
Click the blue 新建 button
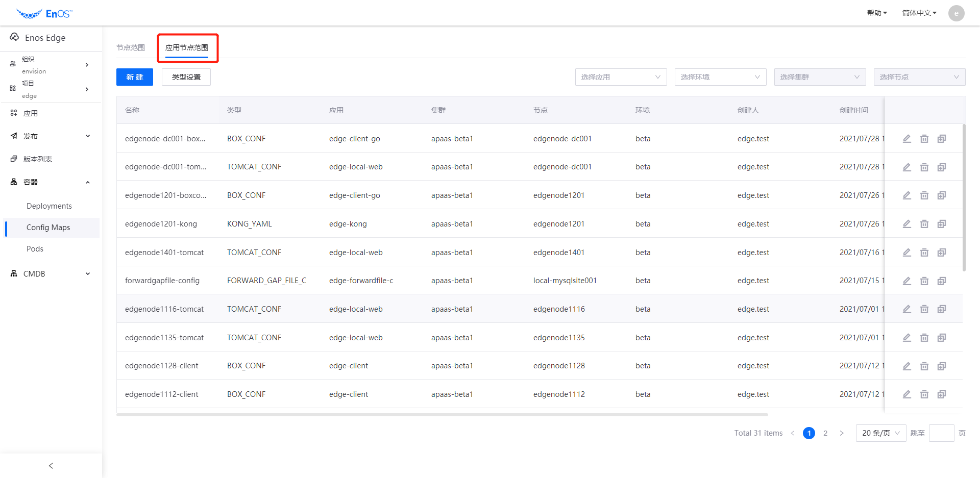click(135, 77)
